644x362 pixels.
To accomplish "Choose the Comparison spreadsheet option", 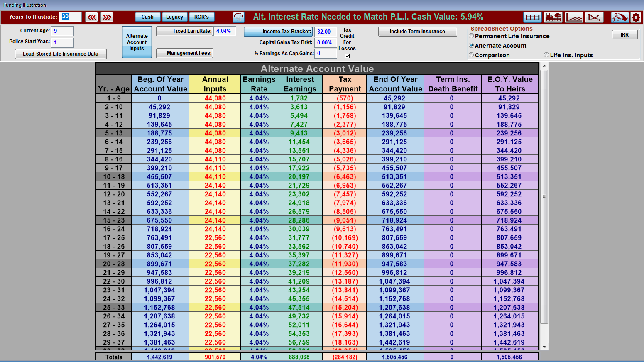I will (471, 55).
